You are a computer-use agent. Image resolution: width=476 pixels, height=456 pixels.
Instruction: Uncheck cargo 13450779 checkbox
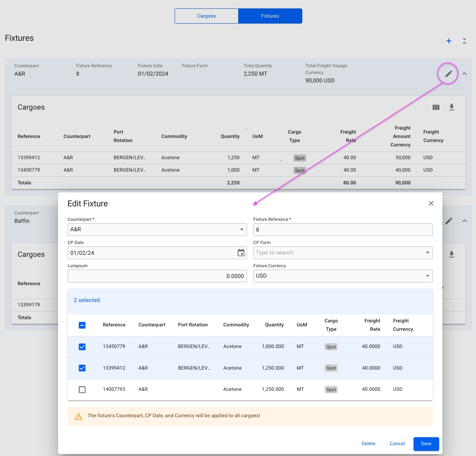[82, 347]
